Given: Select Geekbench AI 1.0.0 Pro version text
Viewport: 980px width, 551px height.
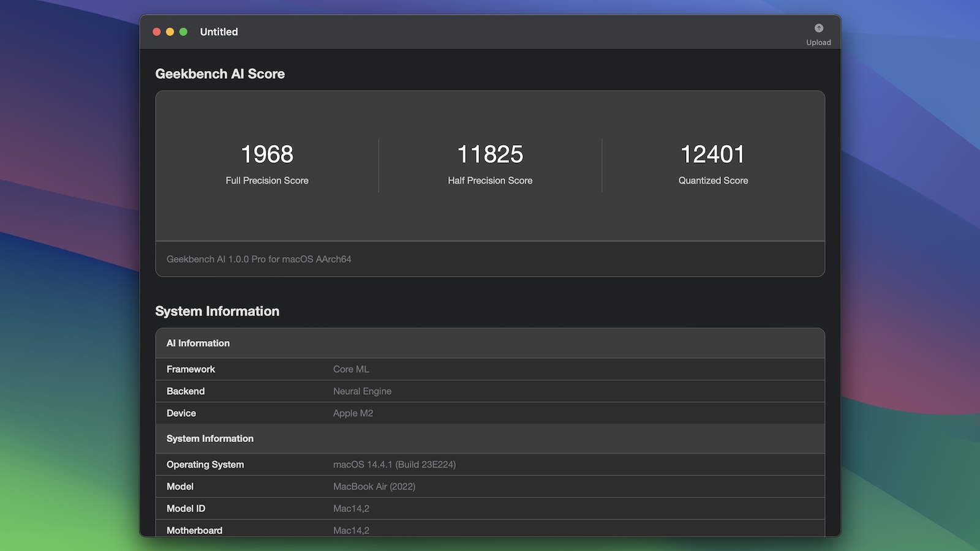Looking at the screenshot, I should (259, 259).
